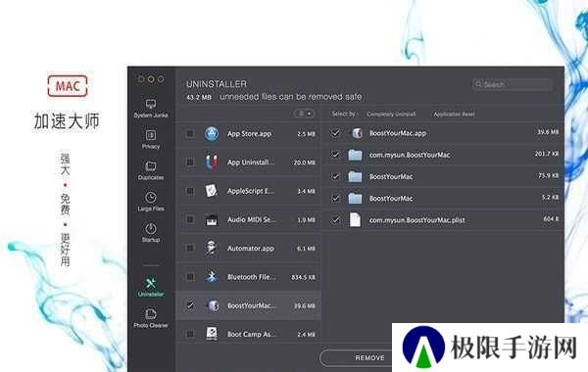Open the Large Files sidebar section

(151, 202)
